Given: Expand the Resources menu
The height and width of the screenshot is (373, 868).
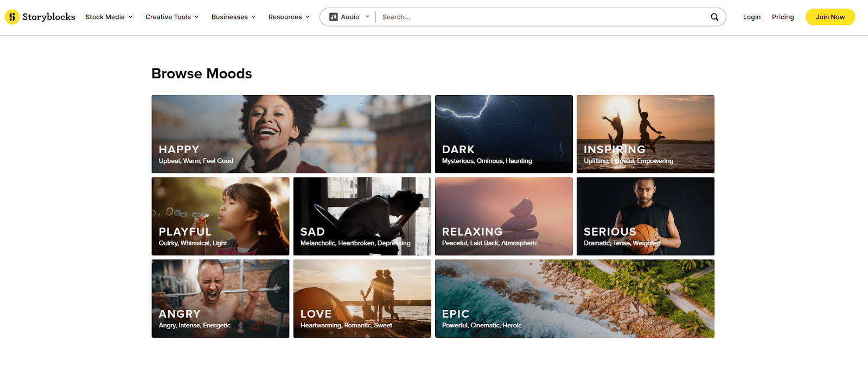Looking at the screenshot, I should point(289,17).
